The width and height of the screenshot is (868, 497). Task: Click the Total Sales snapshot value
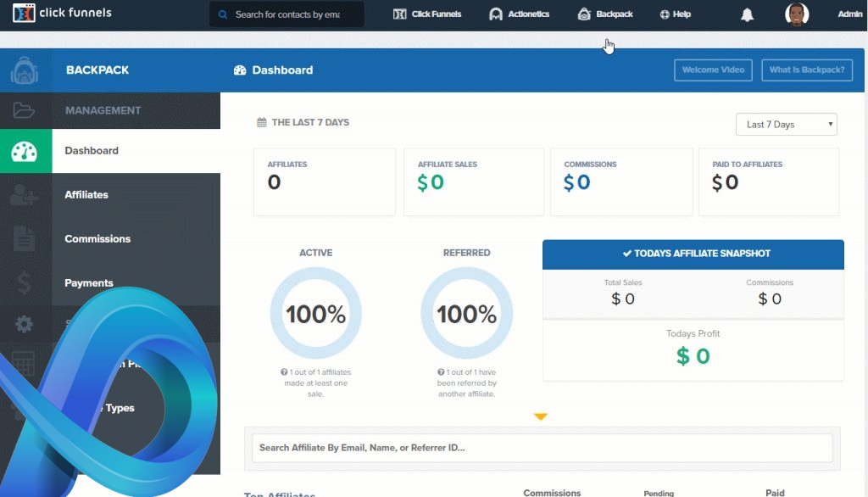(x=623, y=299)
